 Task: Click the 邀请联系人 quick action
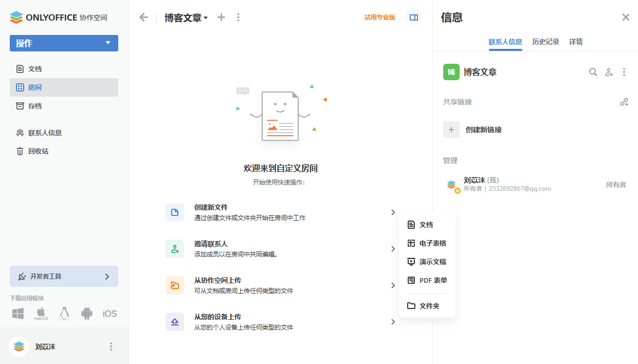tap(281, 249)
